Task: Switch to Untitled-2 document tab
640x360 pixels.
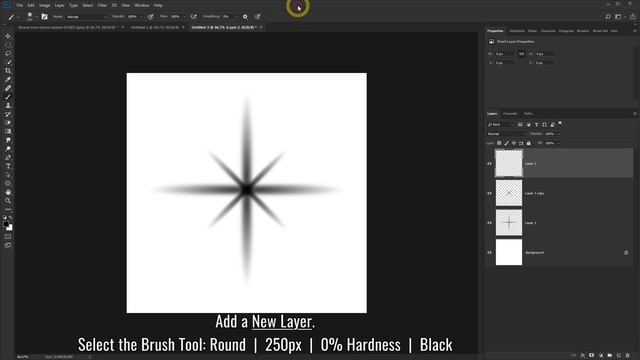Action: (155, 27)
